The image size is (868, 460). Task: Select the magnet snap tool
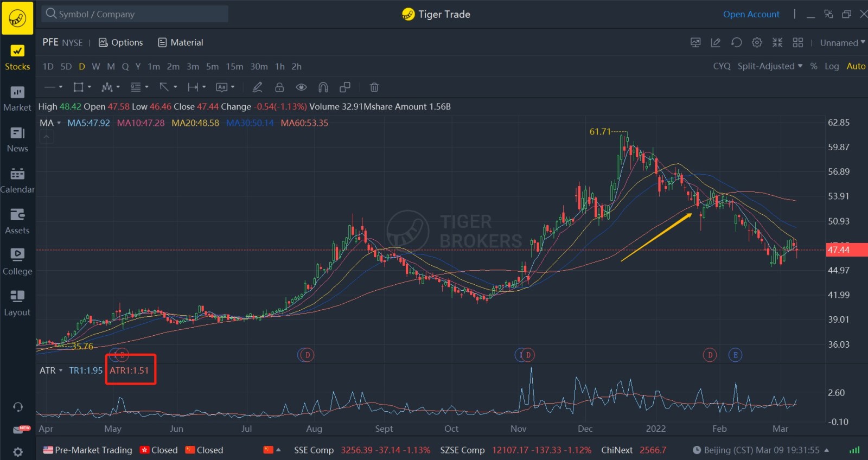323,87
